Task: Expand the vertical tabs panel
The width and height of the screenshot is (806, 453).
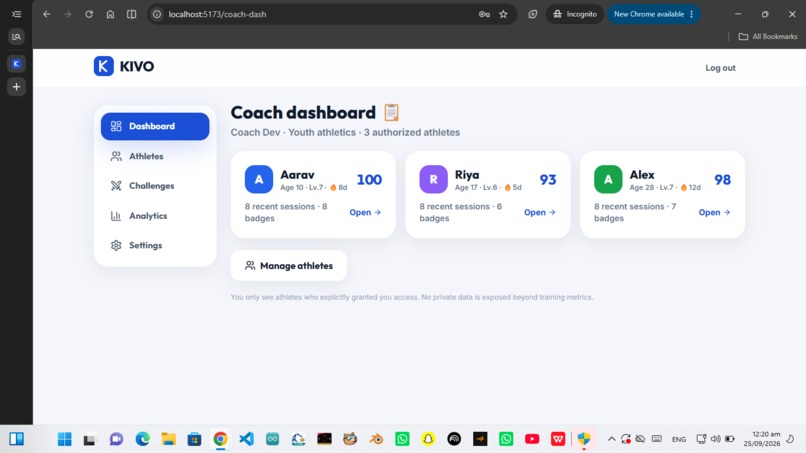Action: [x=16, y=14]
